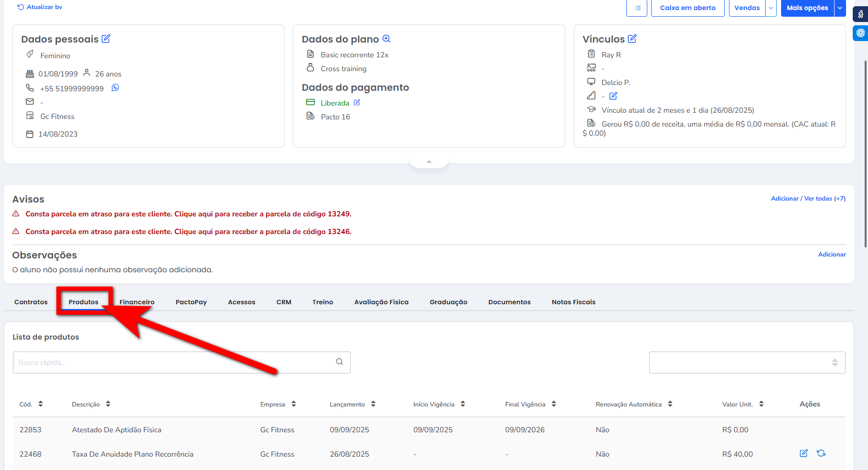This screenshot has width=868, height=470.
Task: Click Adicionar / Ver todas avisos link
Action: [808, 199]
